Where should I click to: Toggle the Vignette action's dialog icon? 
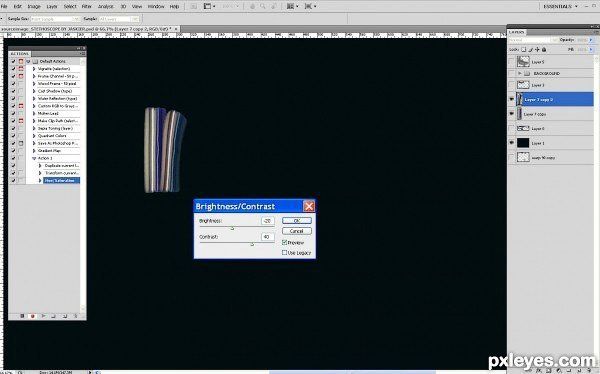(x=21, y=69)
